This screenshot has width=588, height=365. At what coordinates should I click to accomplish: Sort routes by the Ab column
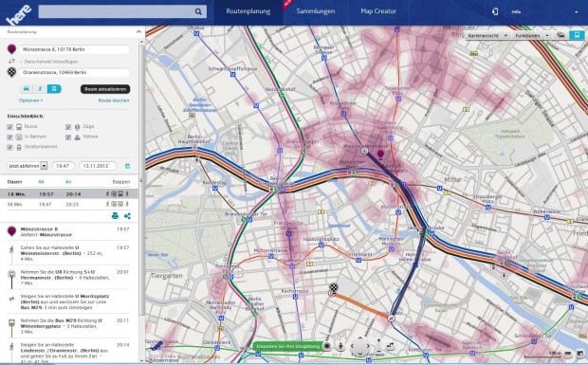[41, 182]
